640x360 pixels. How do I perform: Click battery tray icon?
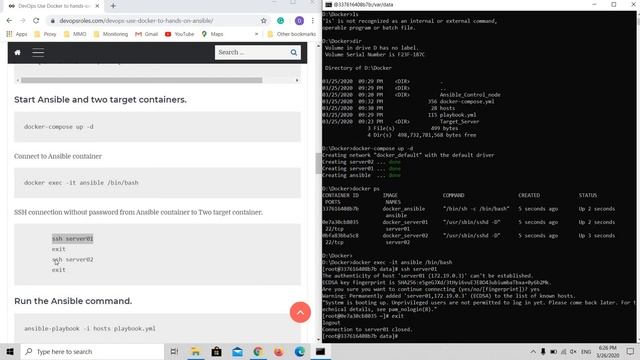click(553, 351)
